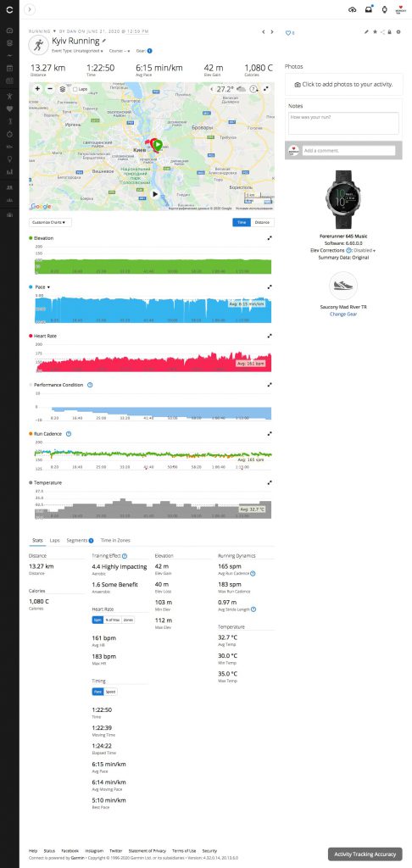The height and width of the screenshot is (868, 412).
Task: Open the weather help question icon on map
Action: 253,88
